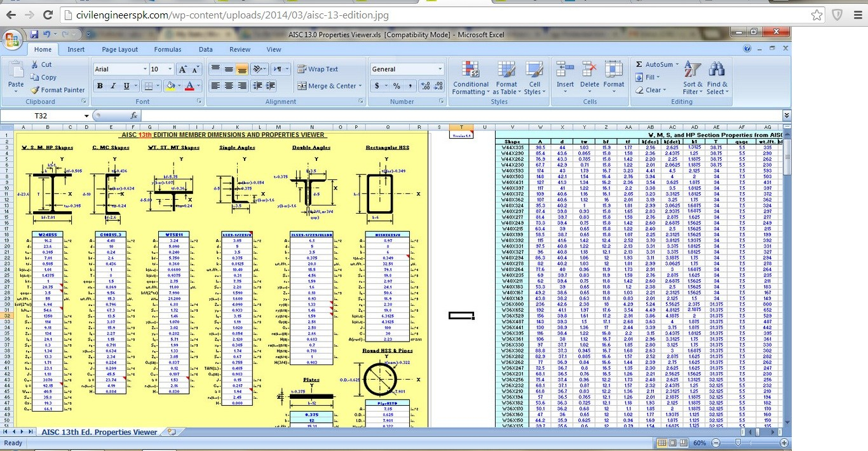
Task: Switch to the Formulas ribbon tab
Action: point(167,49)
